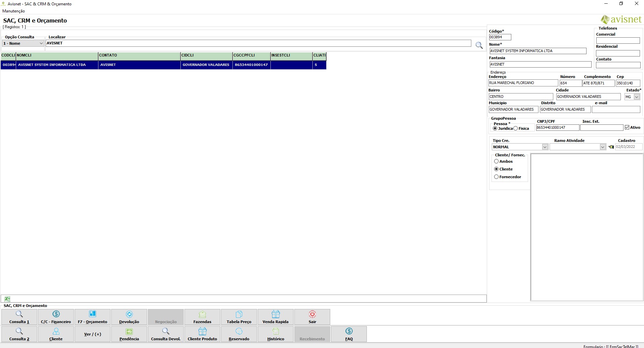644x348 pixels.
Task: Click the arrow icon beside Cadastro date
Action: [x=611, y=147]
